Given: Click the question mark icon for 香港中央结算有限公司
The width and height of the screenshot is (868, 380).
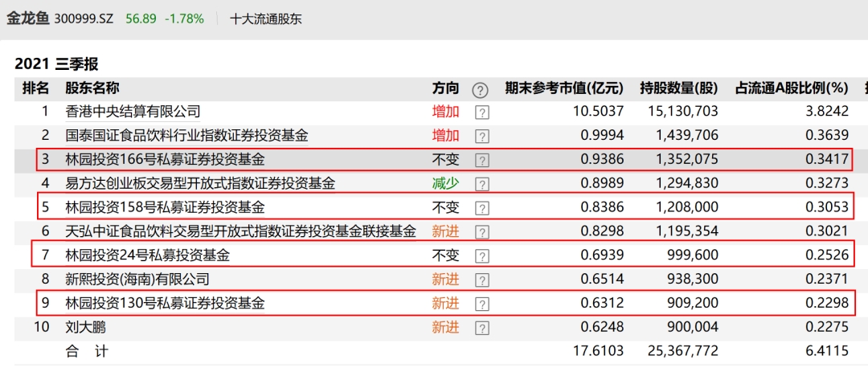Looking at the screenshot, I should coord(483,112).
